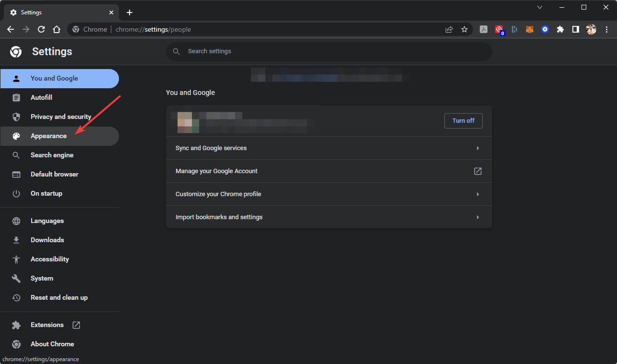
Task: Open Privacy and security settings
Action: coord(59,117)
